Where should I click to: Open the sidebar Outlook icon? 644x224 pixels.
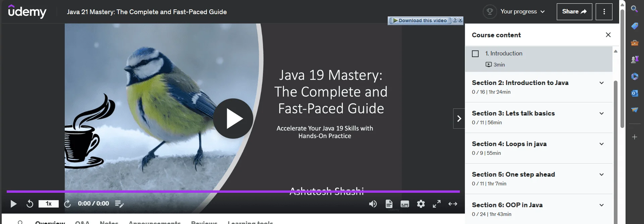click(x=635, y=93)
